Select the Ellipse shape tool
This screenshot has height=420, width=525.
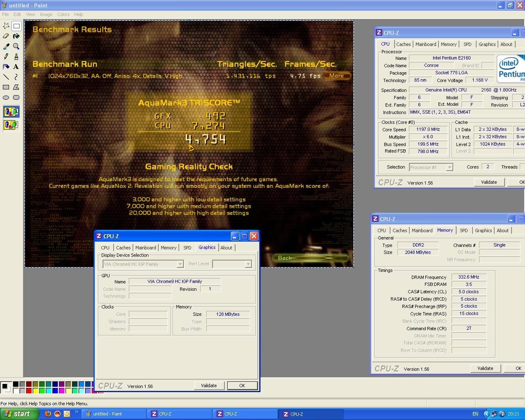(x=6, y=98)
